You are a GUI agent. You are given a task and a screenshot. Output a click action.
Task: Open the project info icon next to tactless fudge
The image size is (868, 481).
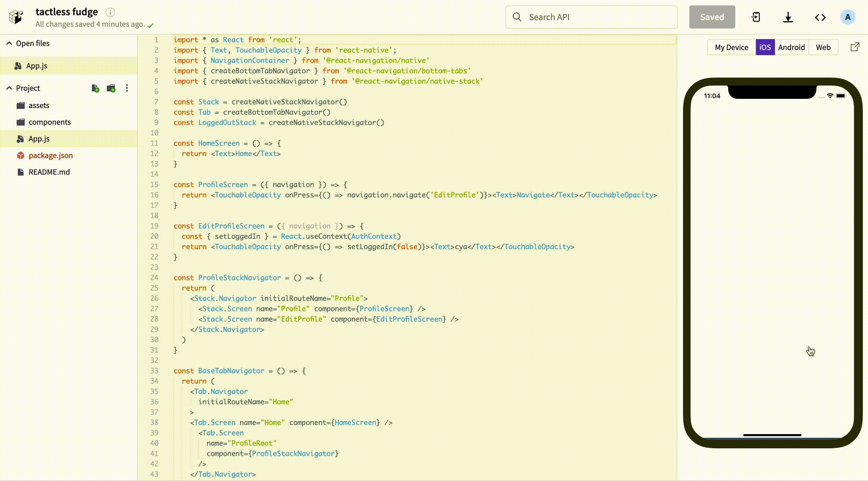pyautogui.click(x=110, y=12)
